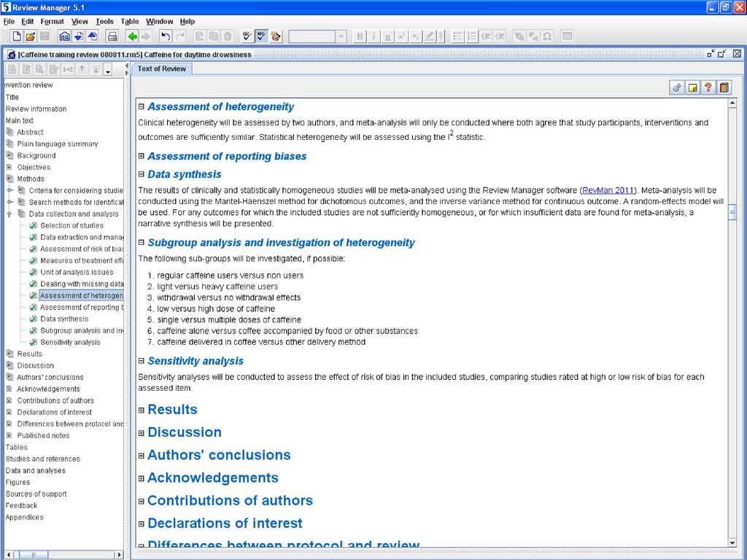Open the File menu
The image size is (747, 560).
pos(9,21)
